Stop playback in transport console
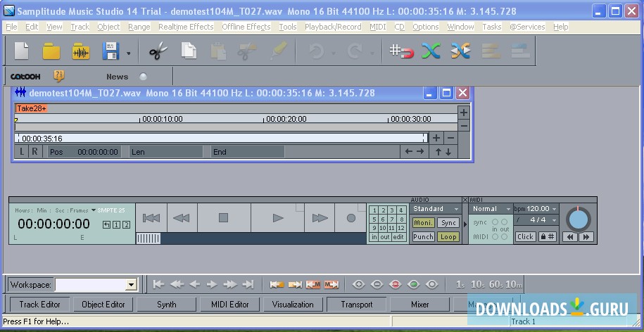 click(x=224, y=218)
